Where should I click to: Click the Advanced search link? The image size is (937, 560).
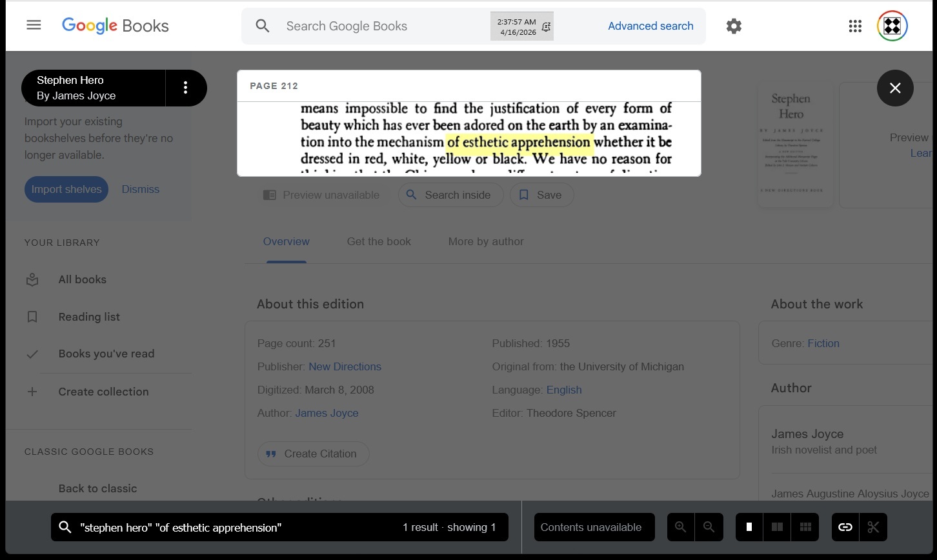[650, 26]
